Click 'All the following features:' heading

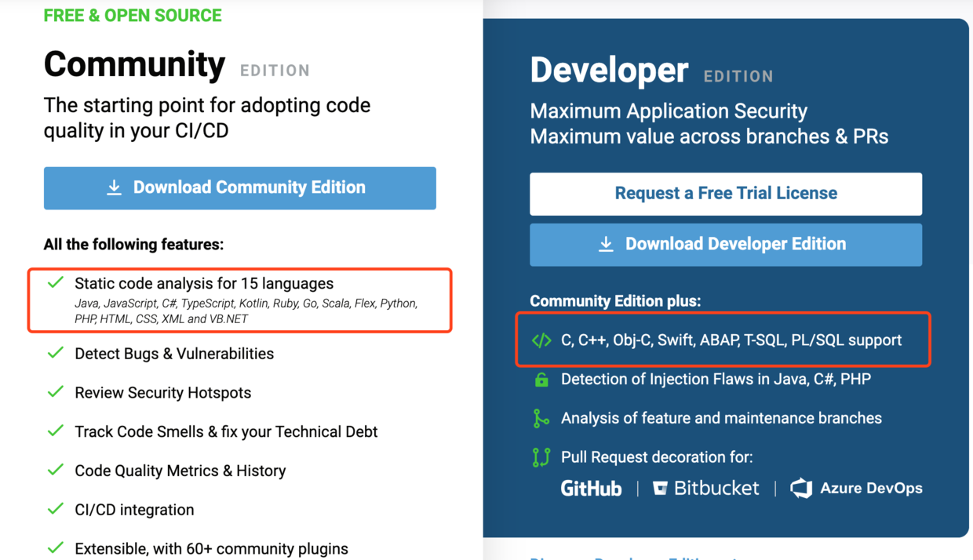point(133,245)
